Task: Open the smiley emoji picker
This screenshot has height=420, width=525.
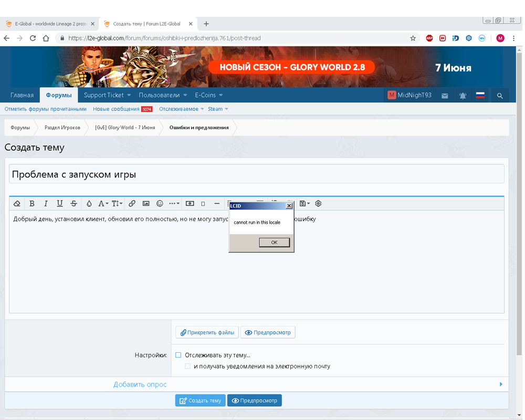Action: coord(160,204)
